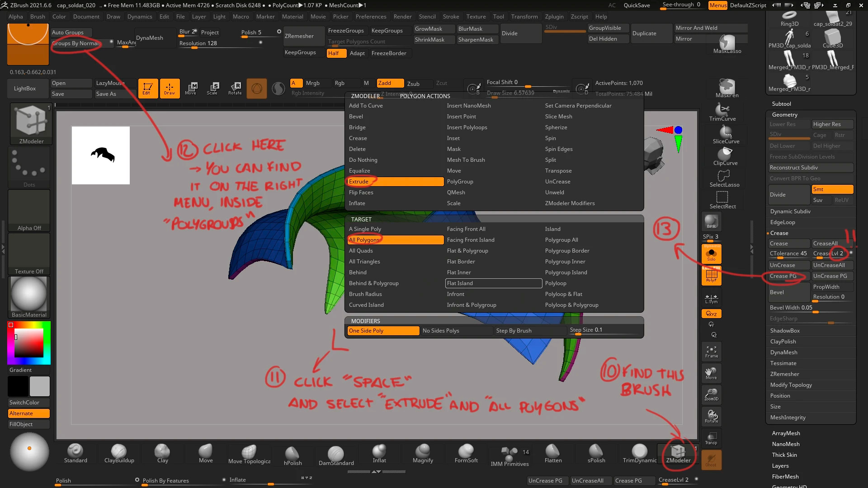Toggle Solo mode button
This screenshot has height=488, width=868.
[x=711, y=254]
